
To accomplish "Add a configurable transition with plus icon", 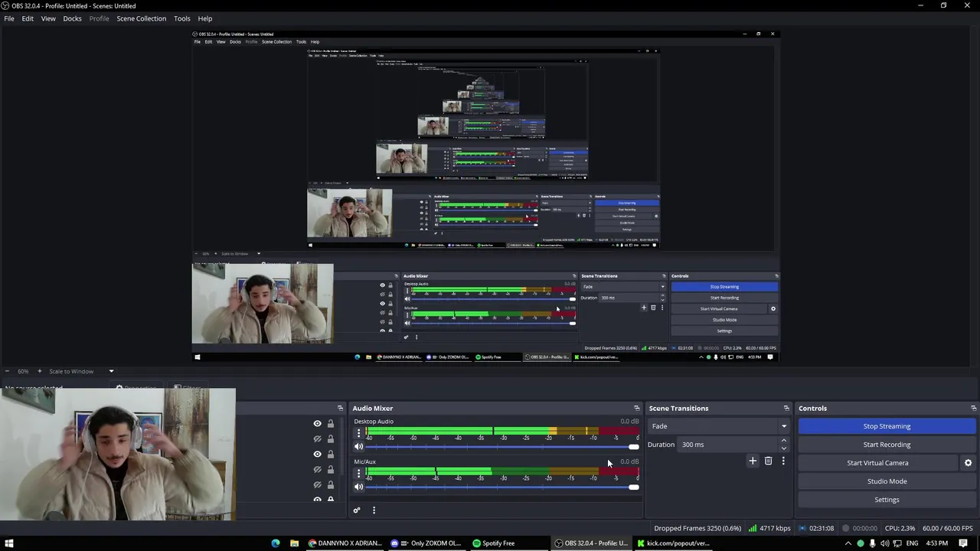I will tap(753, 461).
